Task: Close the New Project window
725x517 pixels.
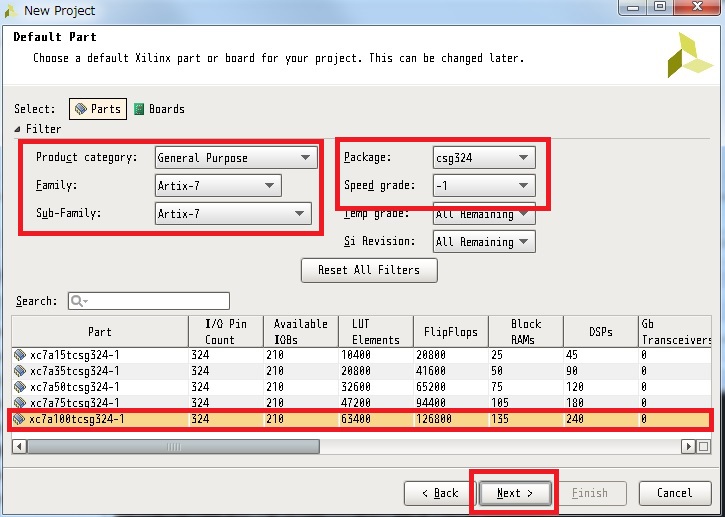Action: 697,7
